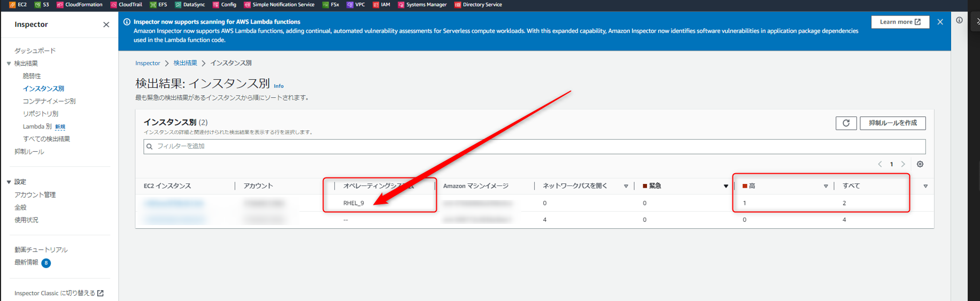Click the Learn more button in banner
This screenshot has width=980, height=301.
click(900, 22)
